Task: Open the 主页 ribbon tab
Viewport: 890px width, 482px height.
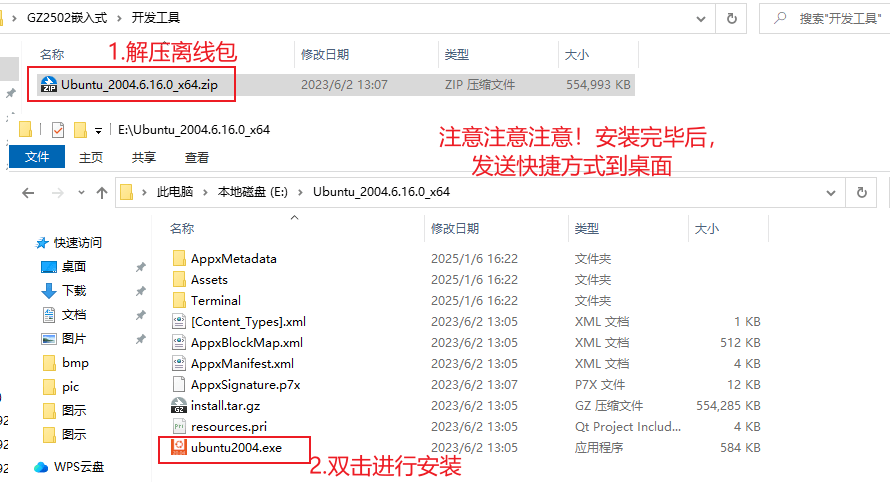Action: click(91, 157)
